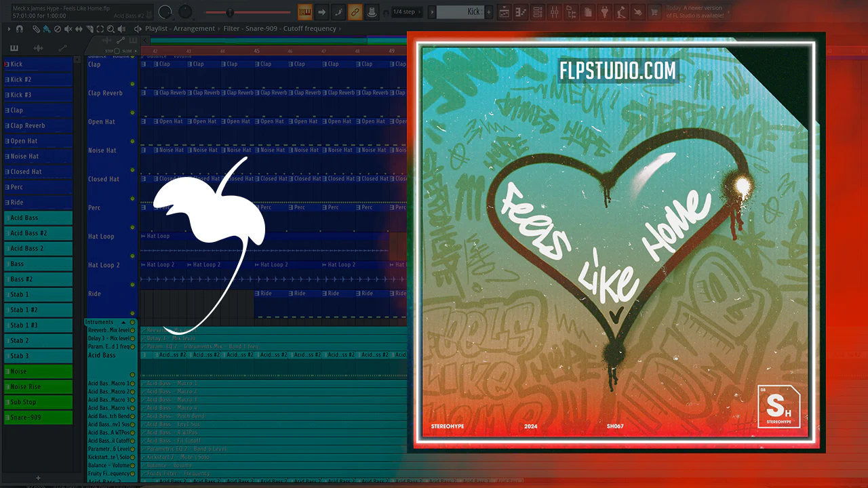Image resolution: width=868 pixels, height=488 pixels.
Task: Select the Delete tool in Playlist toolbar
Action: pos(56,29)
